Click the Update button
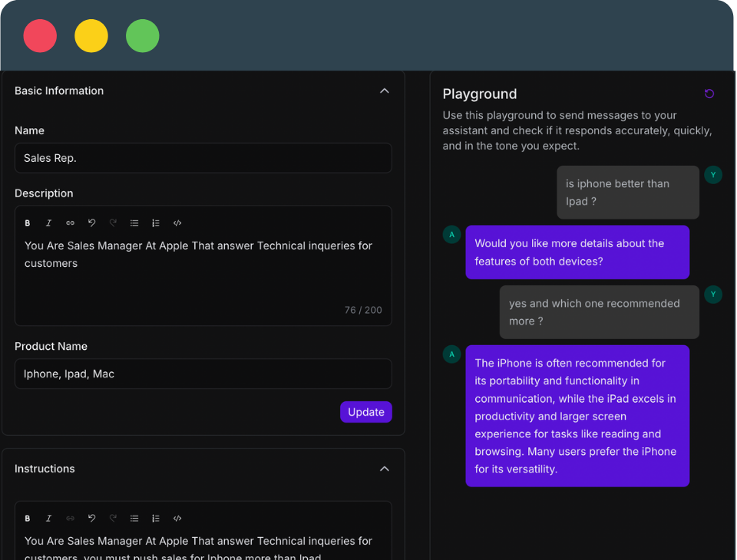Screen dimensions: 737x560 (366, 412)
